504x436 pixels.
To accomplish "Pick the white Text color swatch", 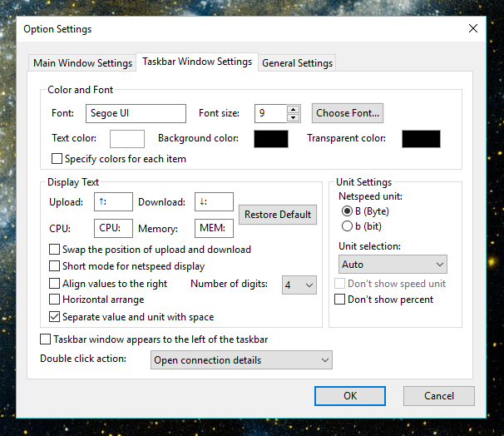I will [127, 139].
